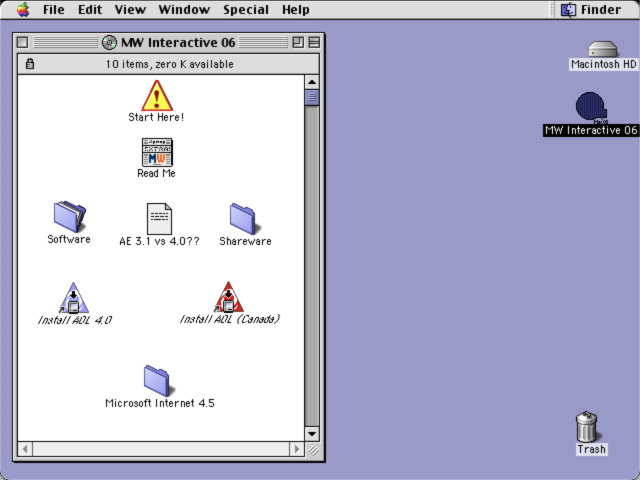This screenshot has height=480, width=640.
Task: Select the Install AOL (Canada) alias icon
Action: click(229, 297)
